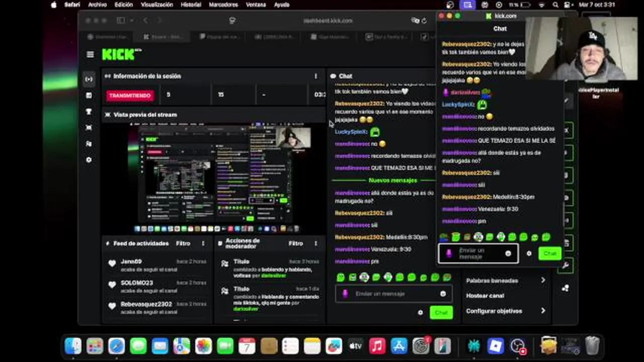644x362 pixels.
Task: Open the settings gear in Kick sidebar
Action: [89, 160]
